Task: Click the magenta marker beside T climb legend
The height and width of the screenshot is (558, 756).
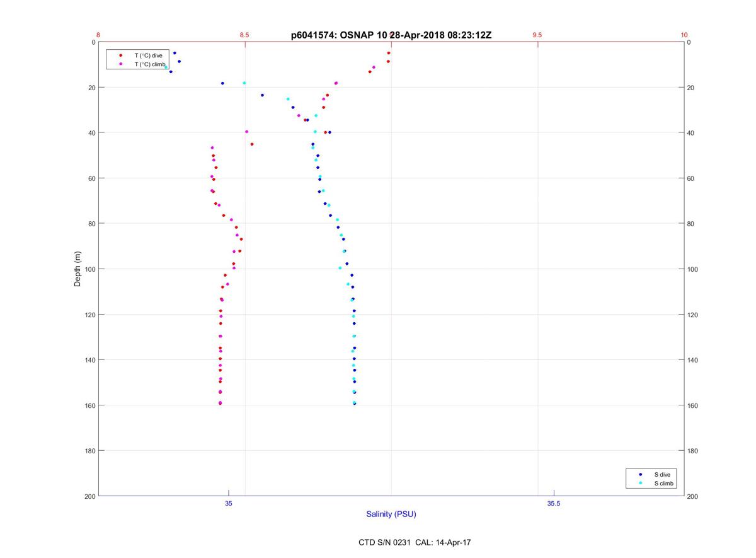Action: [120, 64]
